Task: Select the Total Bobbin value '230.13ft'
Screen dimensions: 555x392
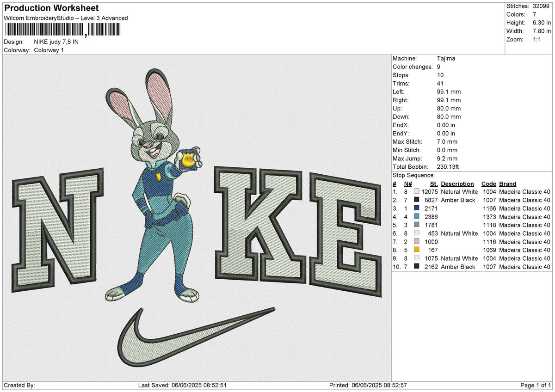Action: point(448,167)
